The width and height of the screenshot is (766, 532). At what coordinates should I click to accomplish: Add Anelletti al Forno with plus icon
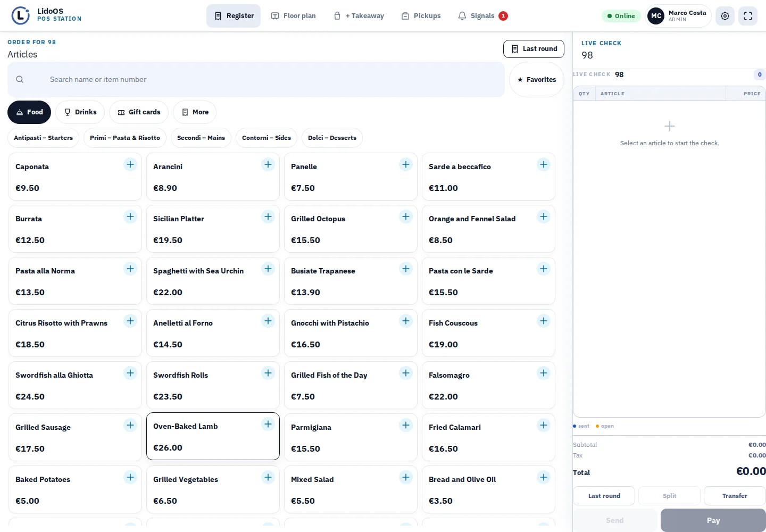pos(268,321)
